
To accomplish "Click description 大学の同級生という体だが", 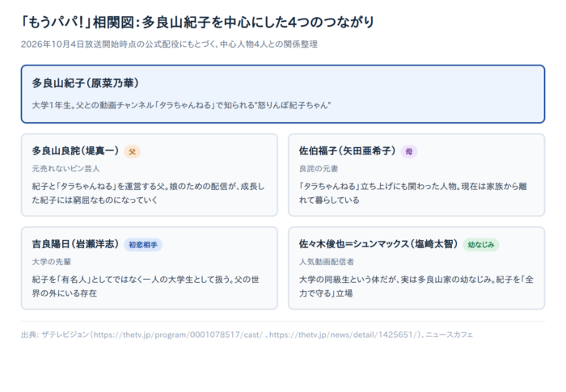I will pos(416,286).
